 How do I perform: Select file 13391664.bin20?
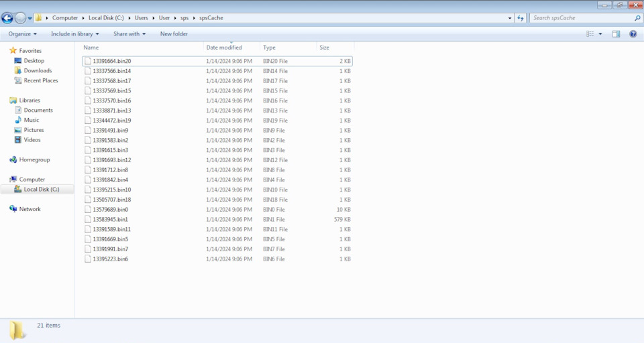point(217,61)
